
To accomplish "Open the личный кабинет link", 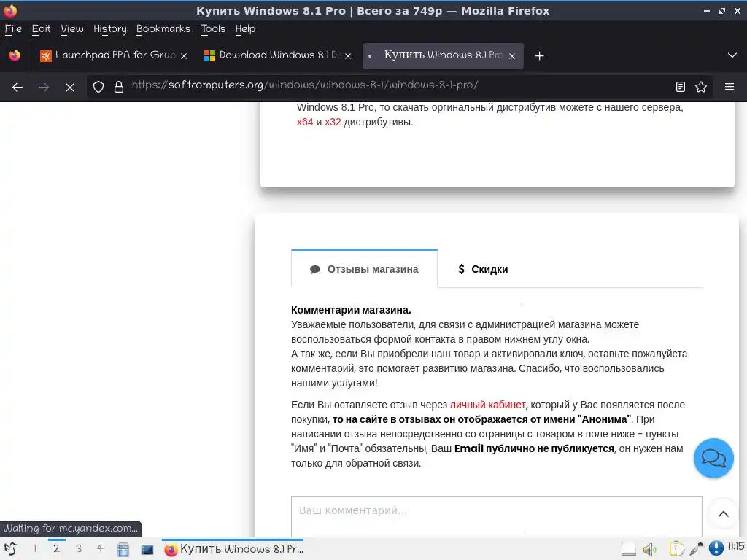I will pyautogui.click(x=487, y=405).
